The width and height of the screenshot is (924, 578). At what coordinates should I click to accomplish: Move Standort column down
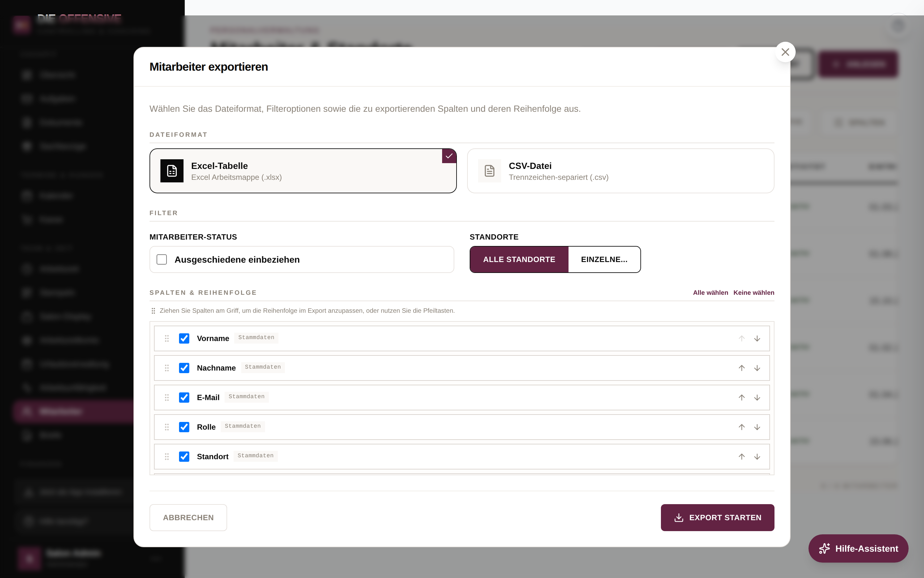(x=757, y=456)
